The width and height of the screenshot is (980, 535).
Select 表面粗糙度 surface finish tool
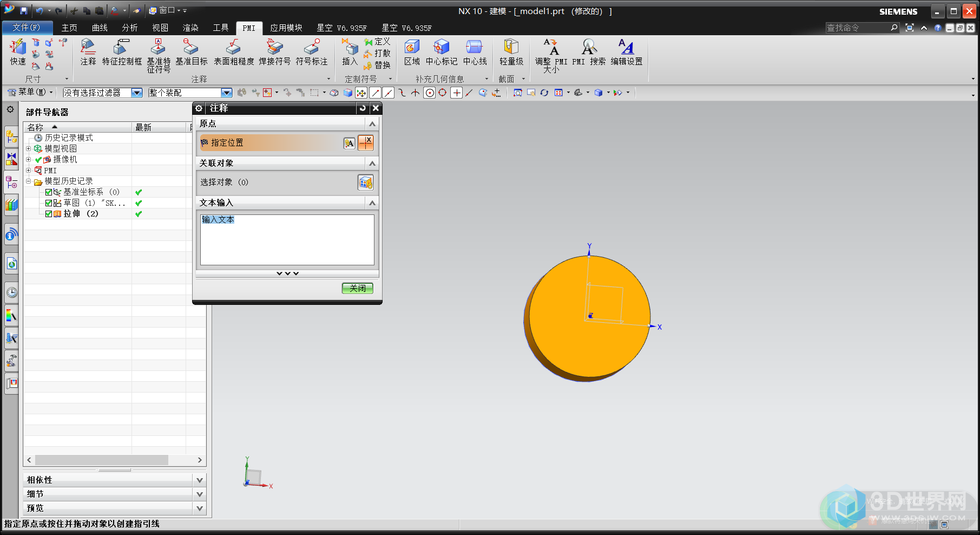click(x=234, y=52)
